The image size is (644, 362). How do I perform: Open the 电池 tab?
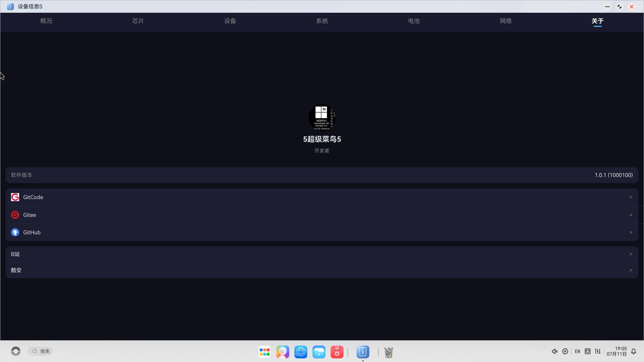414,21
